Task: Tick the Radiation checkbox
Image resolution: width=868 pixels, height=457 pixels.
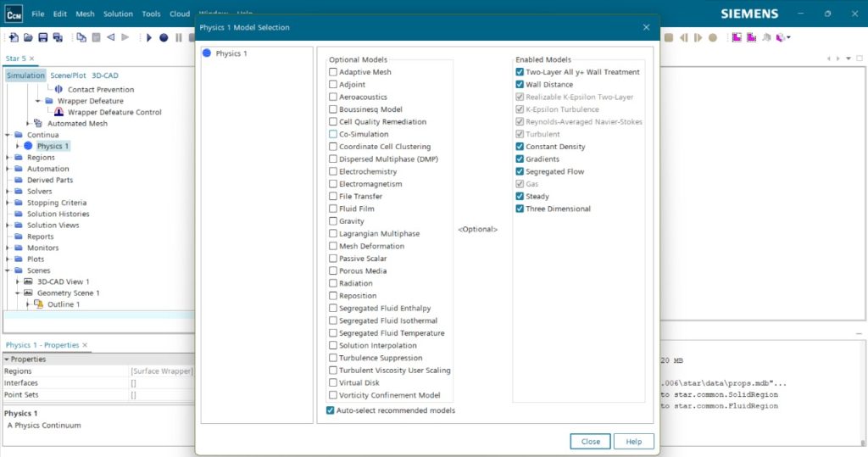Action: coord(333,283)
